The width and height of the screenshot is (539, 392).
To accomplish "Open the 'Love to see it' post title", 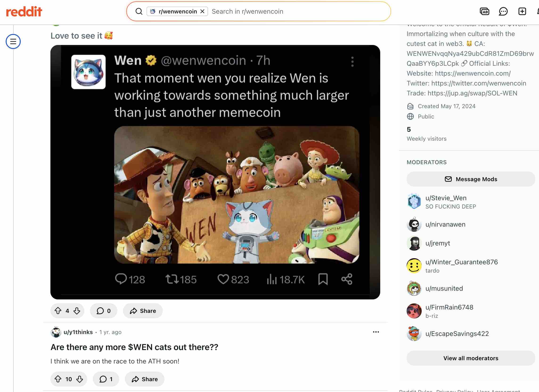I will pyautogui.click(x=82, y=36).
